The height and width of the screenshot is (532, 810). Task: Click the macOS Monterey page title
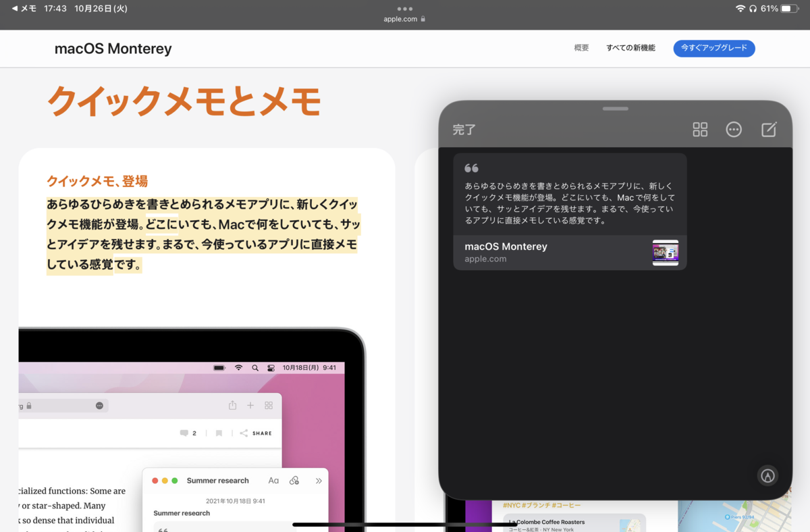point(113,48)
